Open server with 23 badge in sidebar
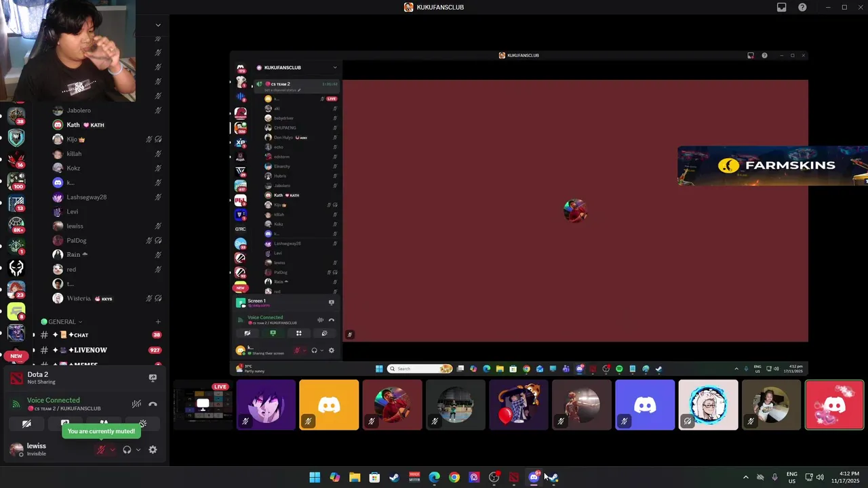The width and height of the screenshot is (868, 488). [x=16, y=289]
